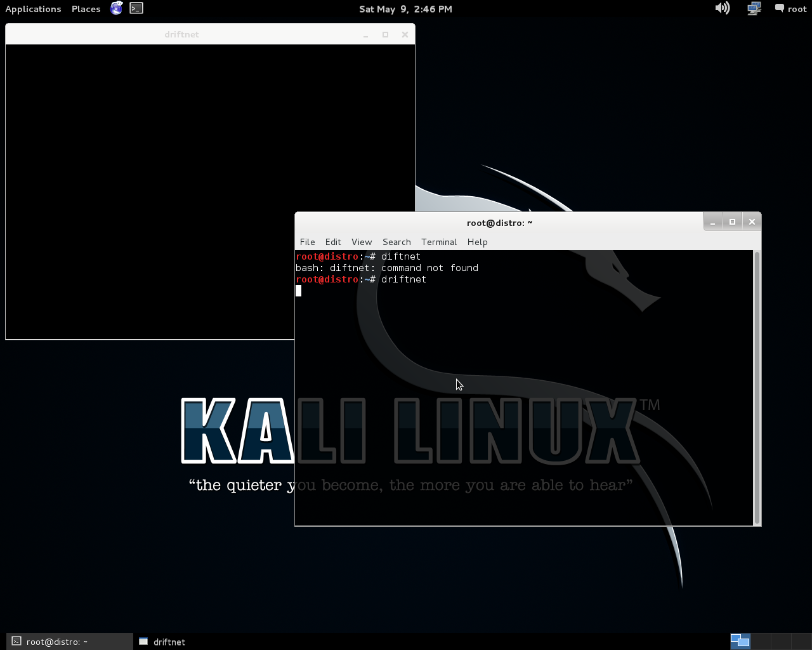
Task: Launch terminal from top panel icon
Action: [x=136, y=8]
